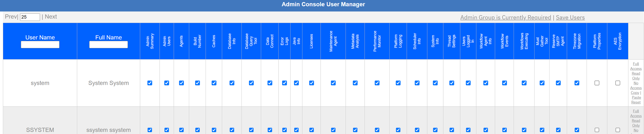Viewport: 644px width, 134px height.
Task: Click the Admin Console User Manager title
Action: coord(323,4)
